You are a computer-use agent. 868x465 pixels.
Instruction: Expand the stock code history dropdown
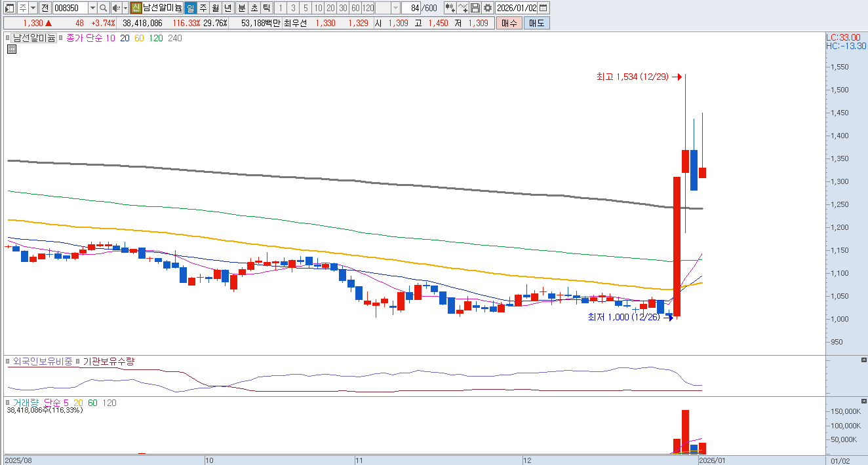(x=92, y=8)
